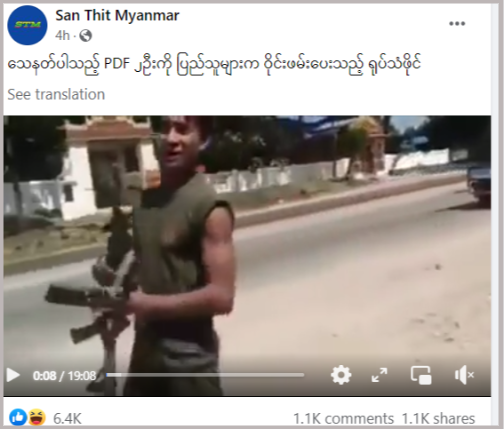The height and width of the screenshot is (429, 504).
Task: Click the video time counter 0:08 / 19:08
Action: click(64, 376)
